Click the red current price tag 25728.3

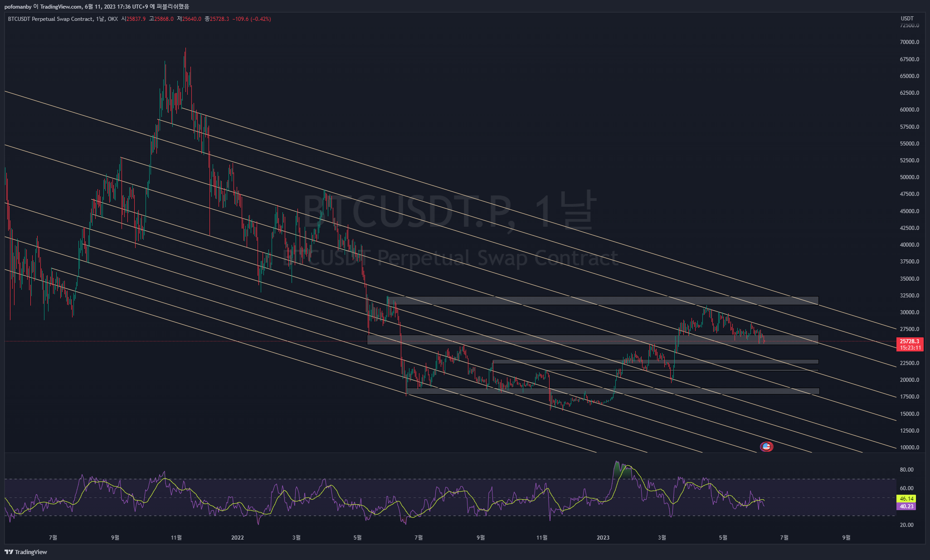tap(910, 341)
